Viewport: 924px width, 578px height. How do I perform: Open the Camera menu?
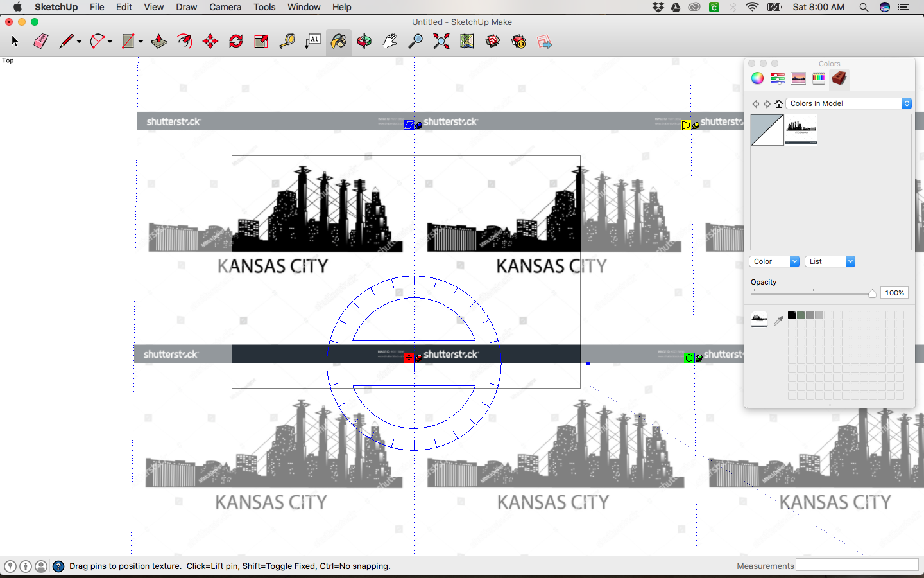[225, 7]
